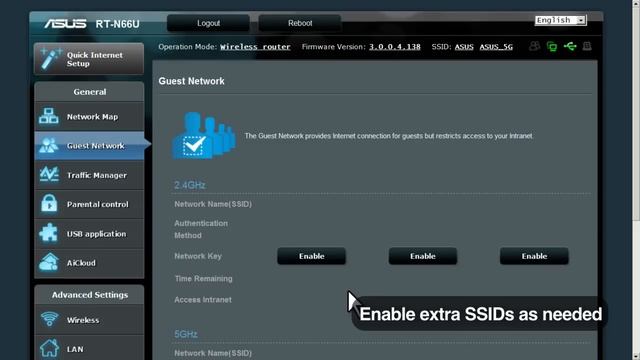Click the Network Key label
The height and width of the screenshot is (360, 640).
(x=198, y=256)
